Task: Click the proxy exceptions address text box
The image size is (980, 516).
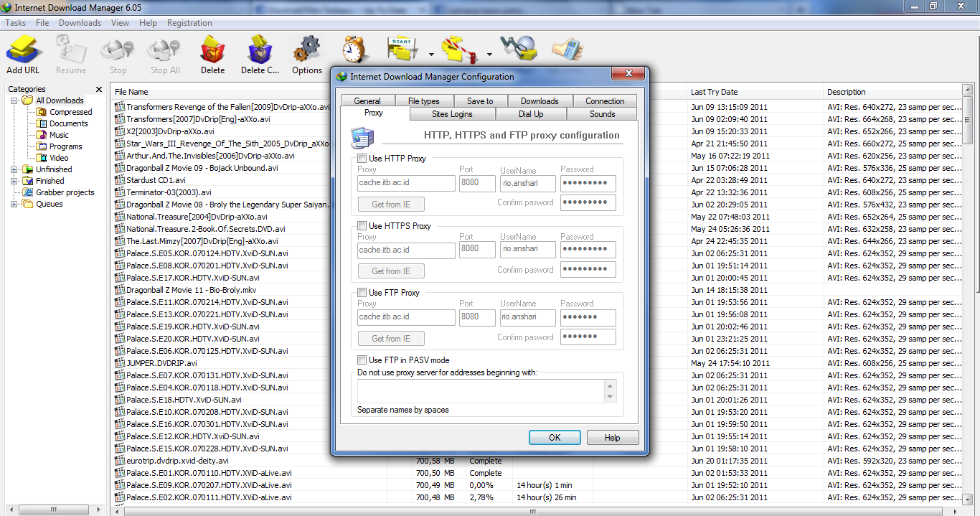Action: [481, 390]
